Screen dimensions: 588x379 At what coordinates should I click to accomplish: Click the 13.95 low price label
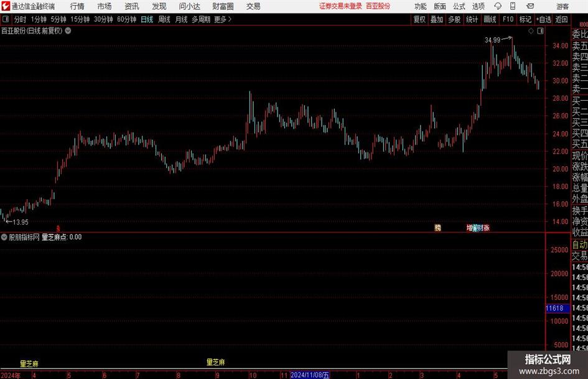[x=21, y=222]
